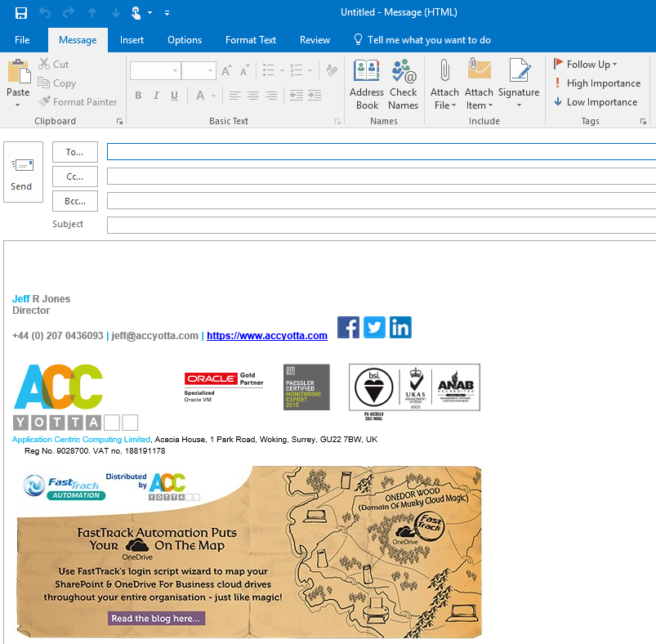Click the Next Item down arrow

[x=116, y=13]
